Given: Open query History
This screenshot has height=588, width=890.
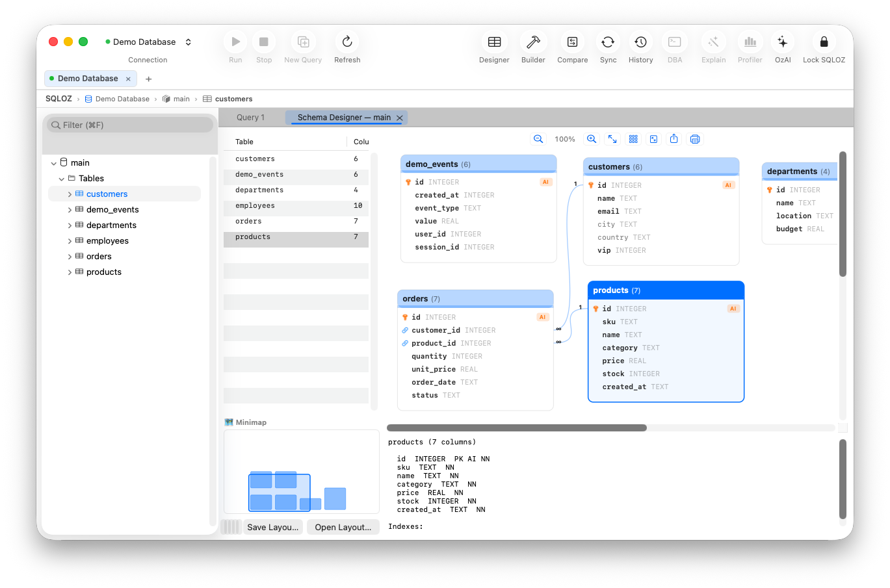Looking at the screenshot, I should point(640,42).
